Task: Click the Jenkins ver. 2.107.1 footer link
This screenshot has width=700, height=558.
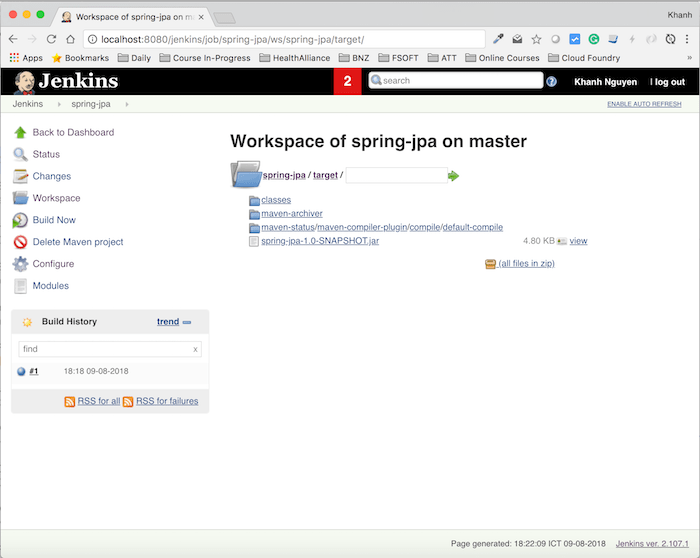Action: point(652,543)
